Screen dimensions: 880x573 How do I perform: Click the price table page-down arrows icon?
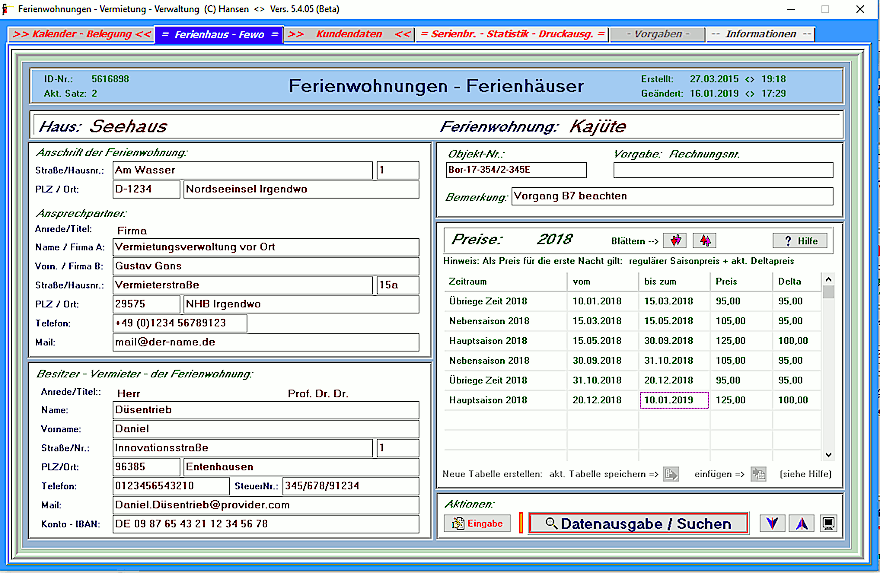coord(677,241)
